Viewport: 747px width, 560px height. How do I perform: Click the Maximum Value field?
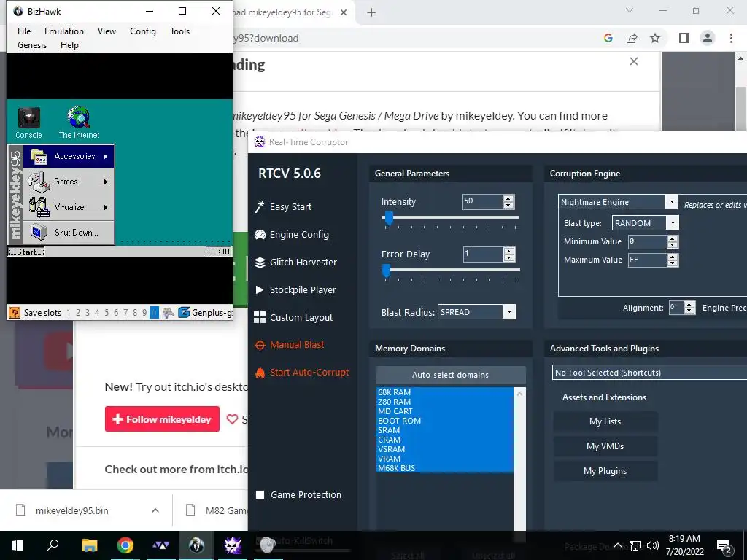(647, 260)
